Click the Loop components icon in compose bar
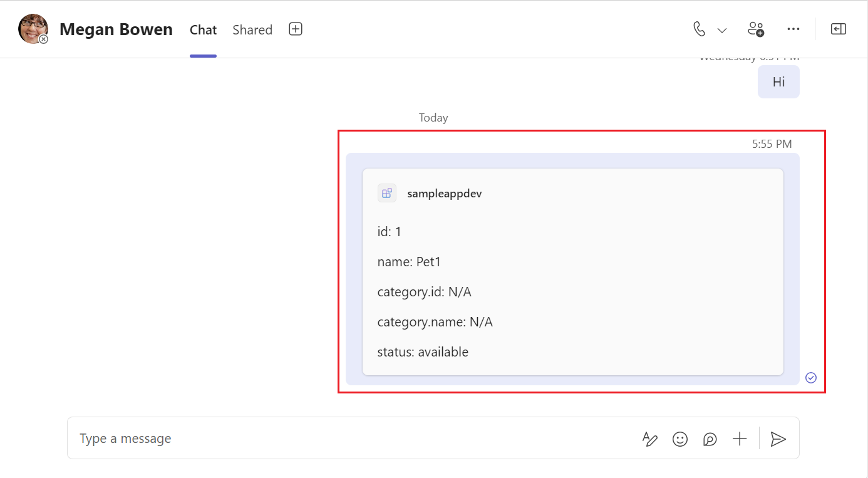The height and width of the screenshot is (478, 868). pyautogui.click(x=710, y=439)
